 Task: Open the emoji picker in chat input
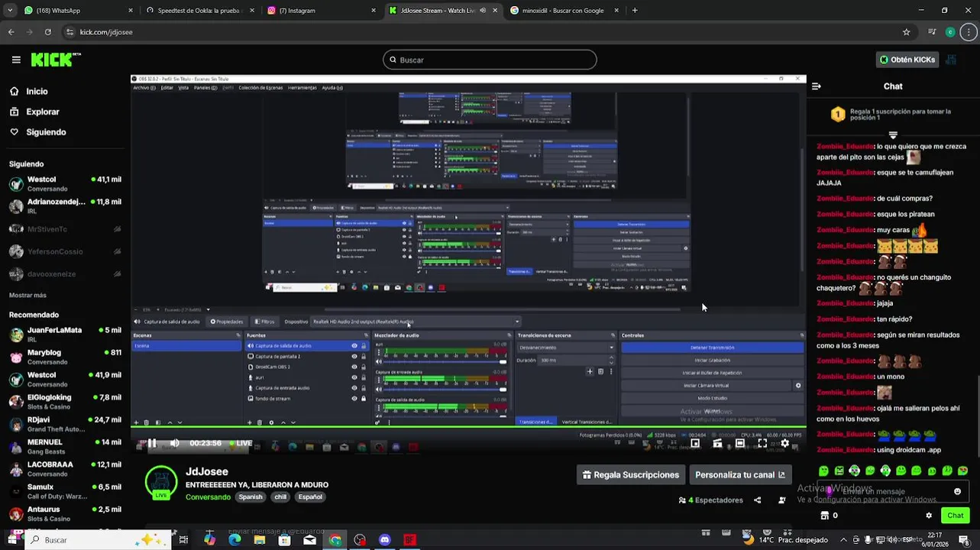(x=958, y=491)
